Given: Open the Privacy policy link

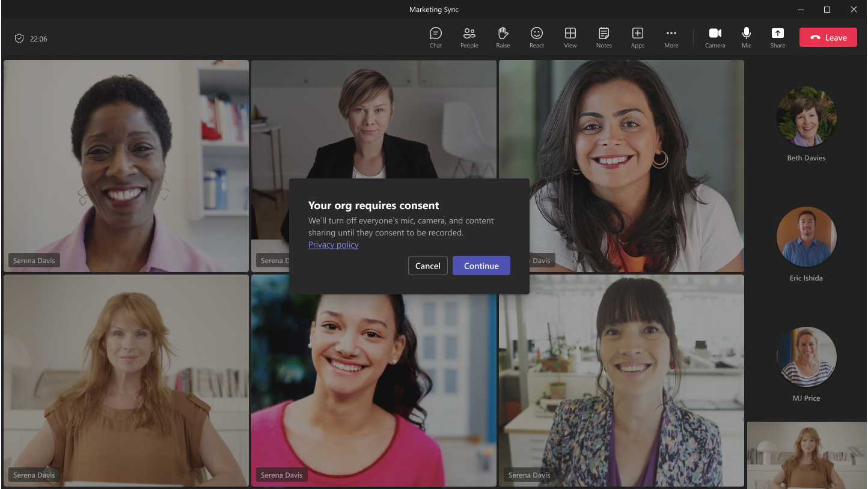Looking at the screenshot, I should click(x=333, y=244).
